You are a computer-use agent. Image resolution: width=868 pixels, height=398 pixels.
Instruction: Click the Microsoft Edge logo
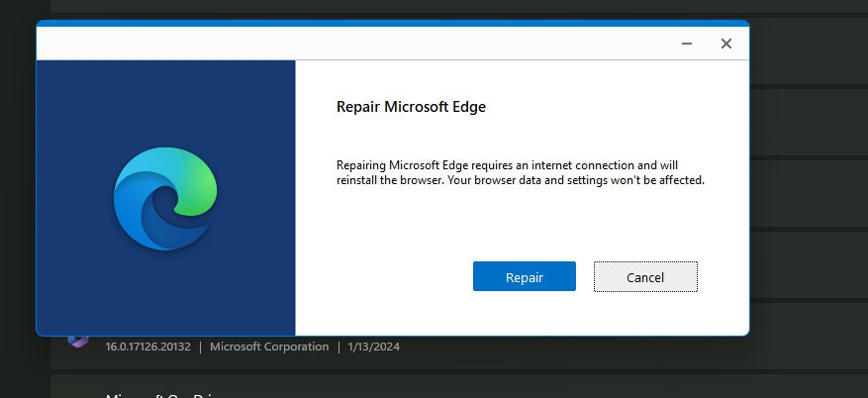click(165, 199)
